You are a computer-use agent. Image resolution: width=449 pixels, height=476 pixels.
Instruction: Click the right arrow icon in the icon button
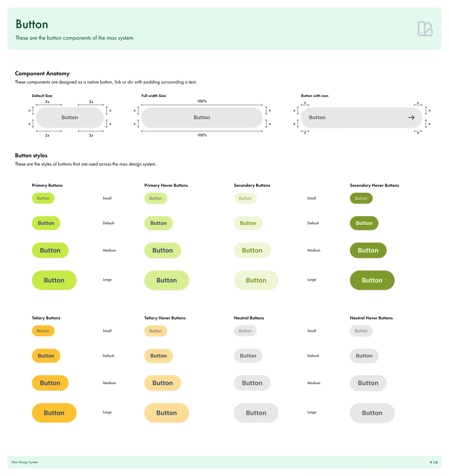tap(411, 117)
